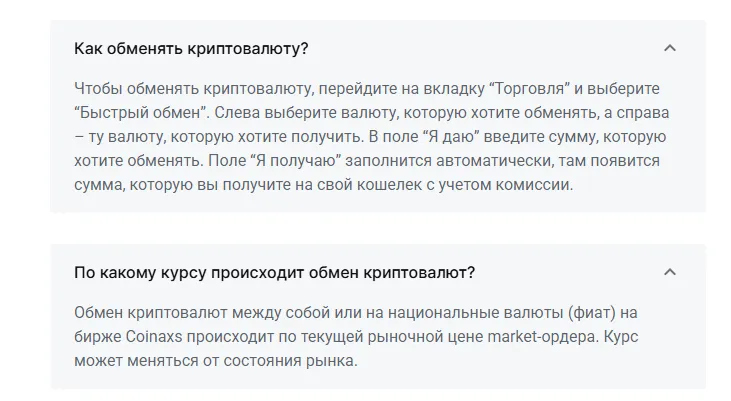The image size is (731, 401).
Task: Click the sentence starting "Обмен криптовалют между собой"
Action: click(x=356, y=325)
